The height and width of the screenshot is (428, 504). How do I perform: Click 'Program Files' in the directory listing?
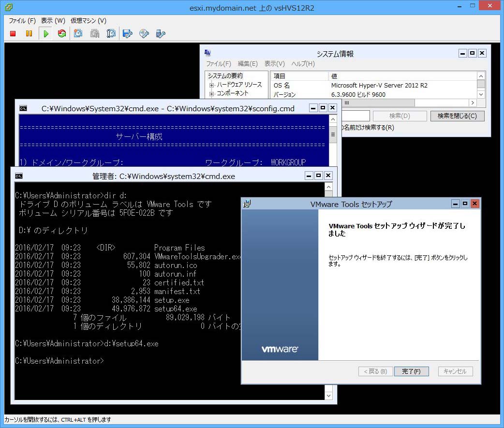pos(179,248)
